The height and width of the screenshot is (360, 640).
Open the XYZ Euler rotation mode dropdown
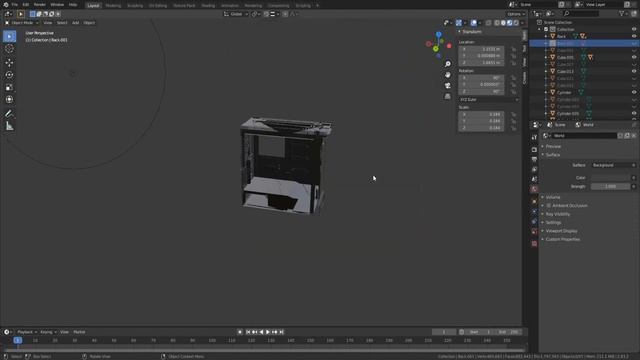click(489, 100)
